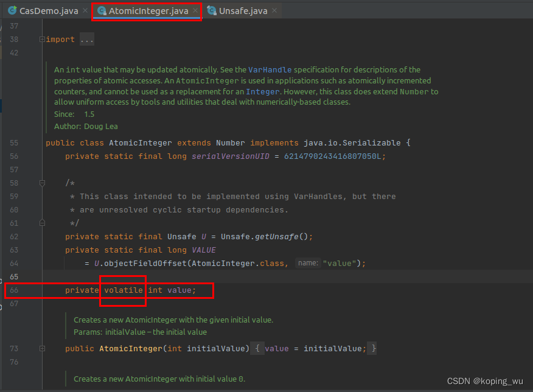The image size is (533, 392).
Task: Click the Number reference in the Javadoc
Action: point(414,91)
